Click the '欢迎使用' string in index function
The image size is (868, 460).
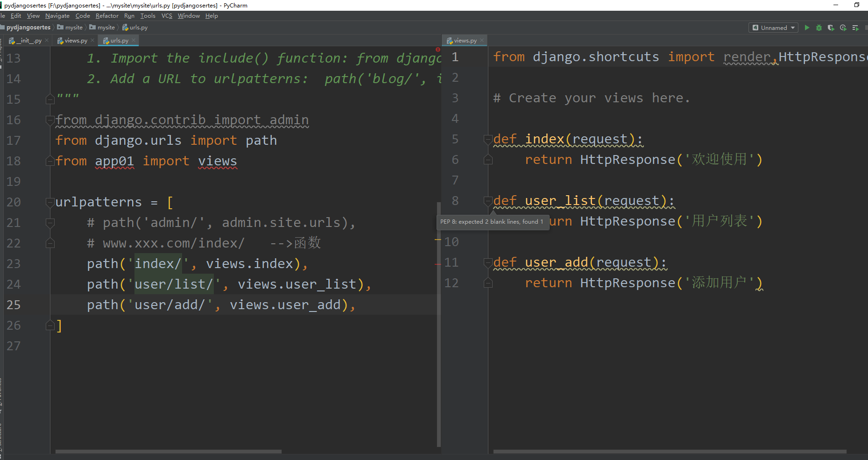point(720,159)
